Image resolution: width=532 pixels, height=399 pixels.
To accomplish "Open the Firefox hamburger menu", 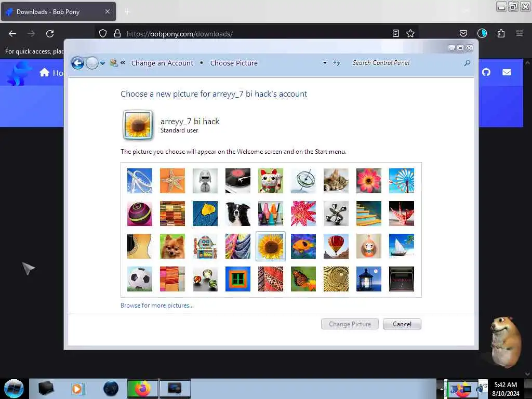I will click(520, 33).
